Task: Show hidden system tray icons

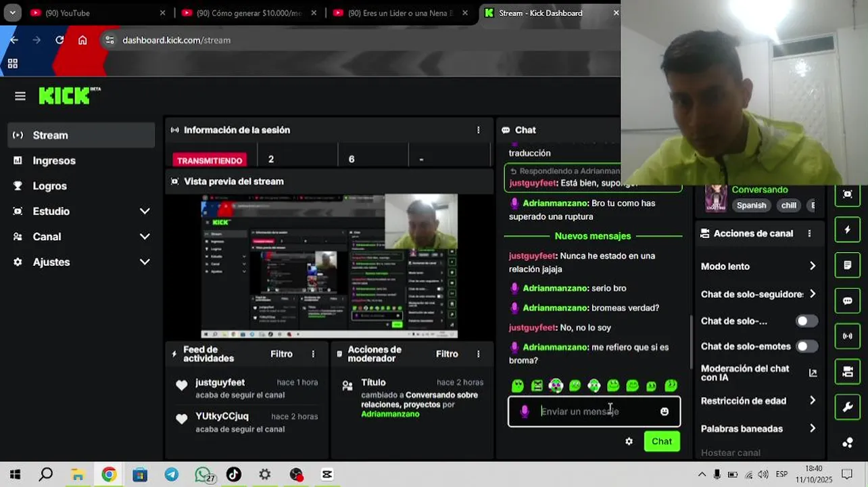Action: [x=702, y=475]
